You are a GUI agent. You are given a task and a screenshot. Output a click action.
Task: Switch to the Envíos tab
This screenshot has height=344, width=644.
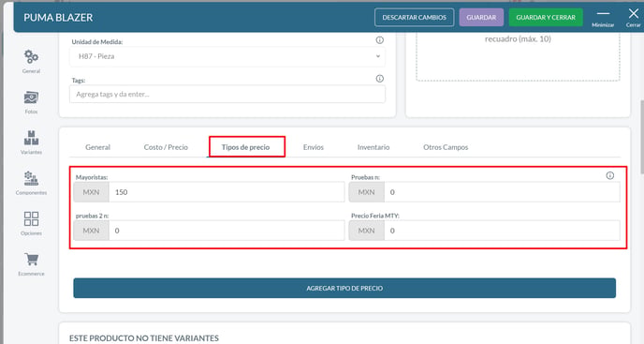pos(314,147)
